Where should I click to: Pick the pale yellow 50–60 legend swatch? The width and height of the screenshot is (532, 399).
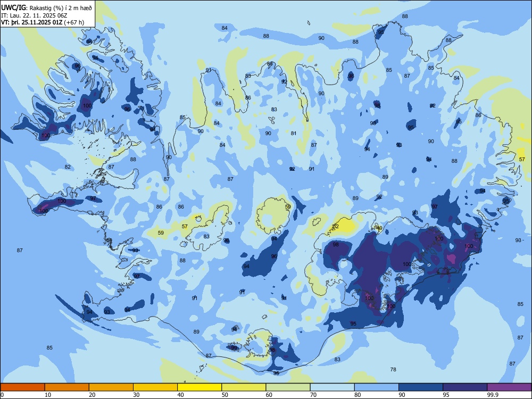pyautogui.click(x=244, y=387)
